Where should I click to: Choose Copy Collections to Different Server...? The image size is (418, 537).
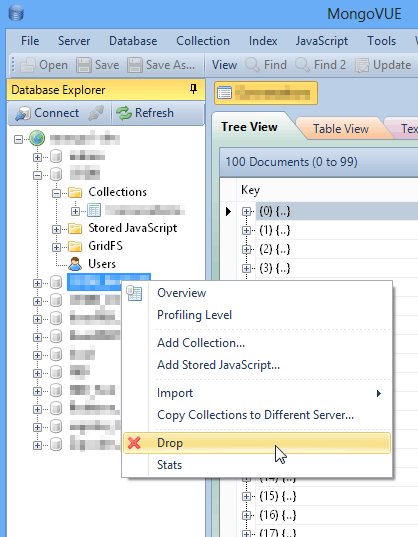(x=257, y=415)
